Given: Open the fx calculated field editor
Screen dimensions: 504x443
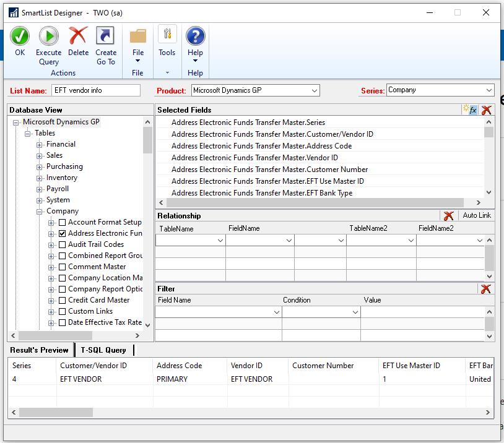Looking at the screenshot, I should click(473, 109).
